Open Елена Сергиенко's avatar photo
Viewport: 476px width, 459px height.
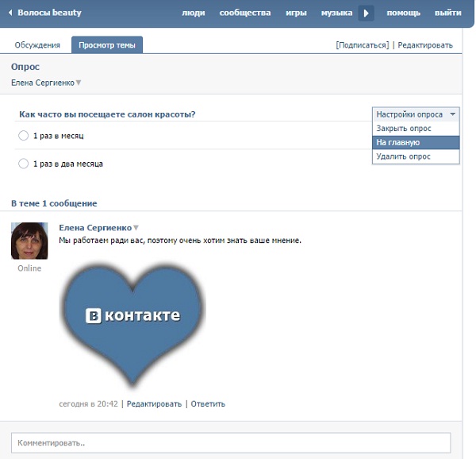[29, 241]
